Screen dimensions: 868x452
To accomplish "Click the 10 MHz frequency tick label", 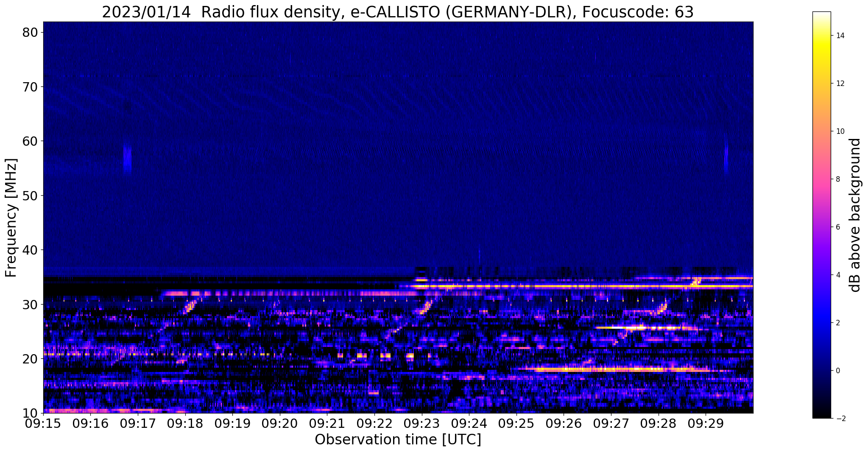I will click(x=30, y=413).
